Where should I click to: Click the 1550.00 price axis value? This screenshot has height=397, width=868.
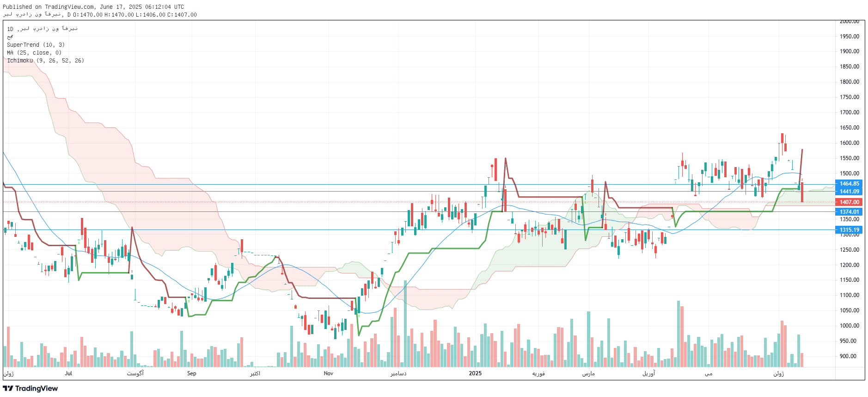(850, 158)
